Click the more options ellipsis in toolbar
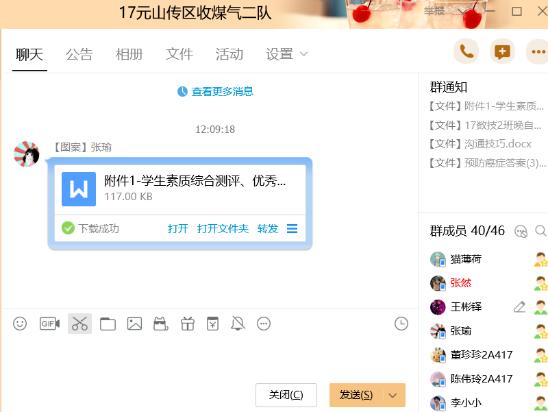The height and width of the screenshot is (412, 548). pos(264,324)
